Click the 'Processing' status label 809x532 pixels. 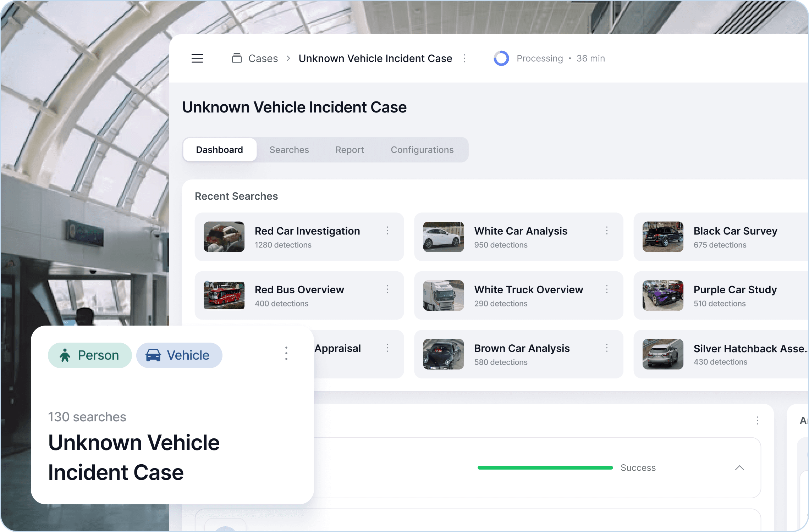coord(540,59)
